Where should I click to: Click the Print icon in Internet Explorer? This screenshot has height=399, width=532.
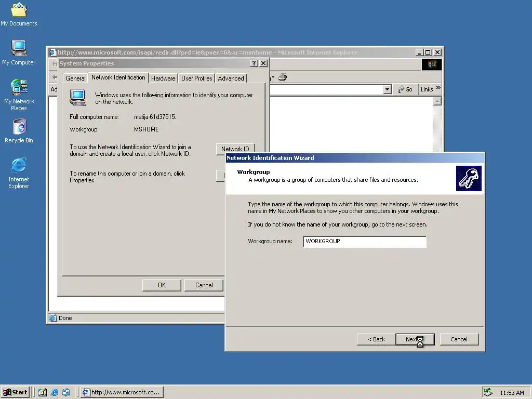click(283, 77)
